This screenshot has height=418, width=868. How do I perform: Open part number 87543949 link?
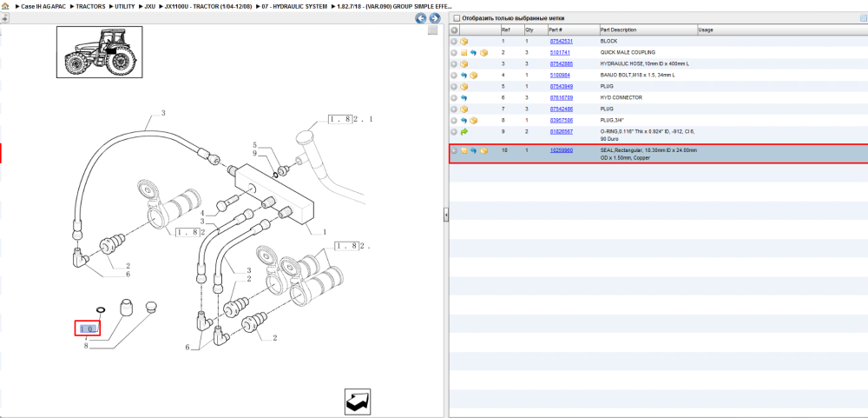(x=561, y=87)
